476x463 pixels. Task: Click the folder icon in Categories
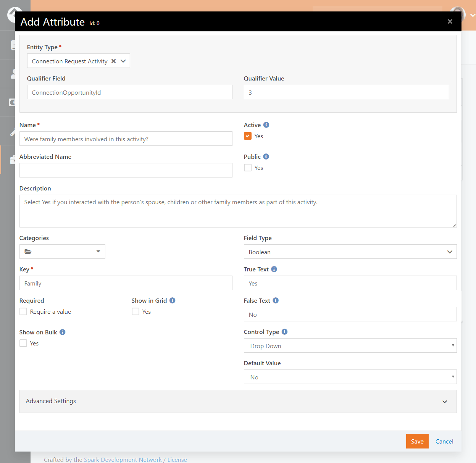28,252
